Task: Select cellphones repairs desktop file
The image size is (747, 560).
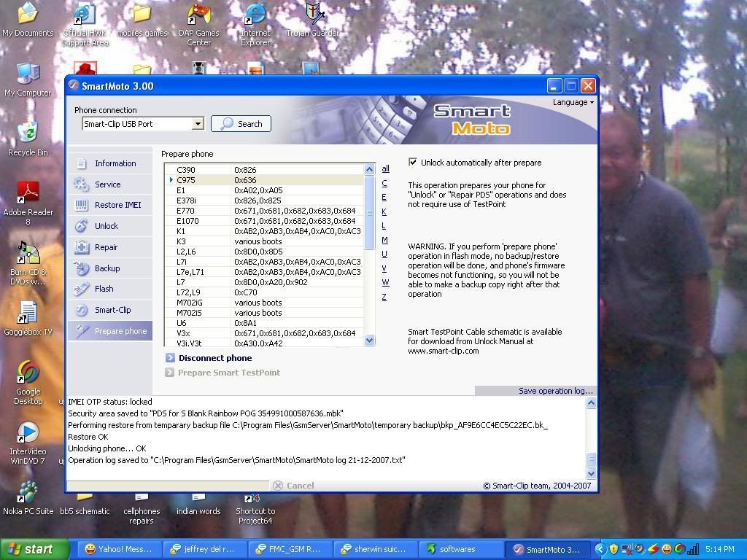Action: click(142, 510)
